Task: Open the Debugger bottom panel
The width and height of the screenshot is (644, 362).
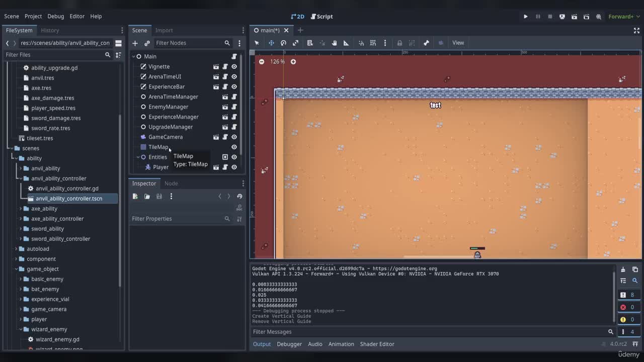Action: pos(289,344)
